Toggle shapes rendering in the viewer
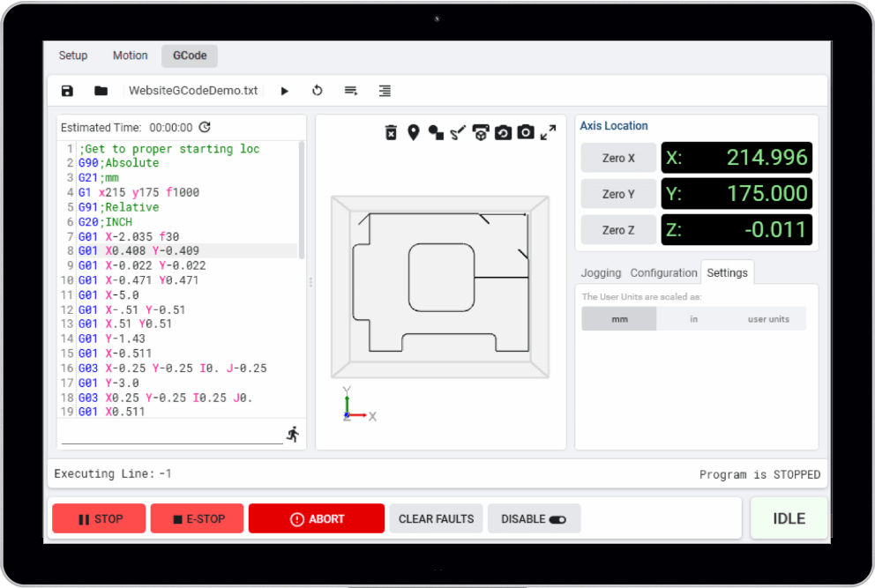Image resolution: width=875 pixels, height=588 pixels. [x=435, y=132]
